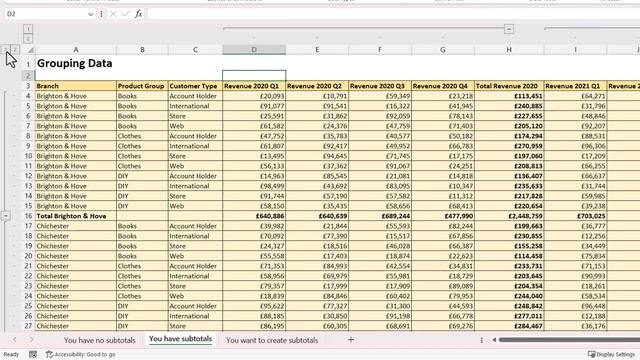
Task: Click the selected empty cell D2
Action: coord(254,76)
